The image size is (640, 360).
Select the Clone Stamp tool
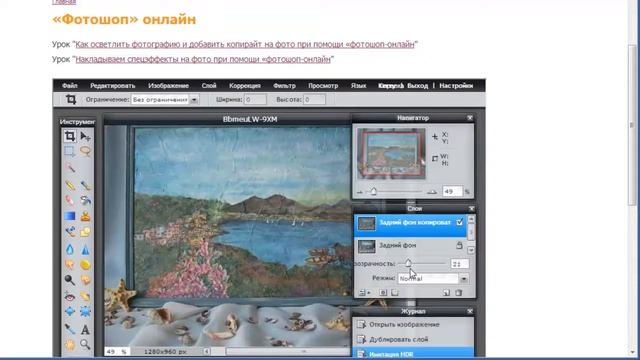point(85,216)
